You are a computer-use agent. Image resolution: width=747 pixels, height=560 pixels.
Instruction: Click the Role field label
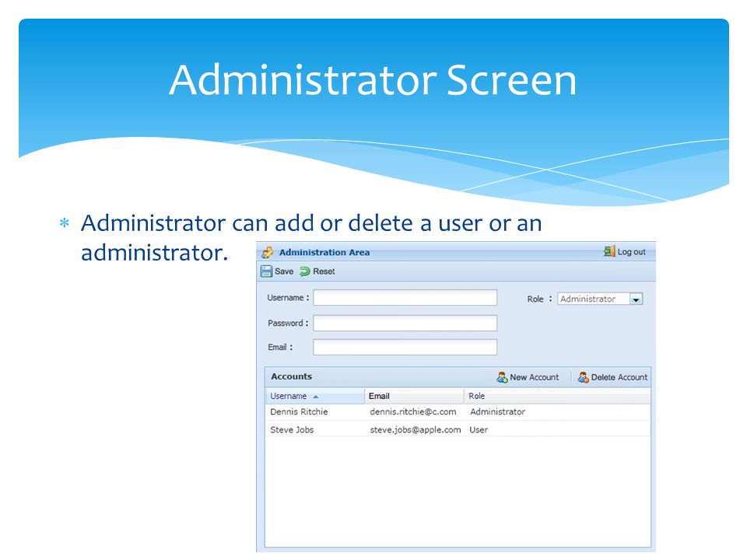click(x=539, y=299)
